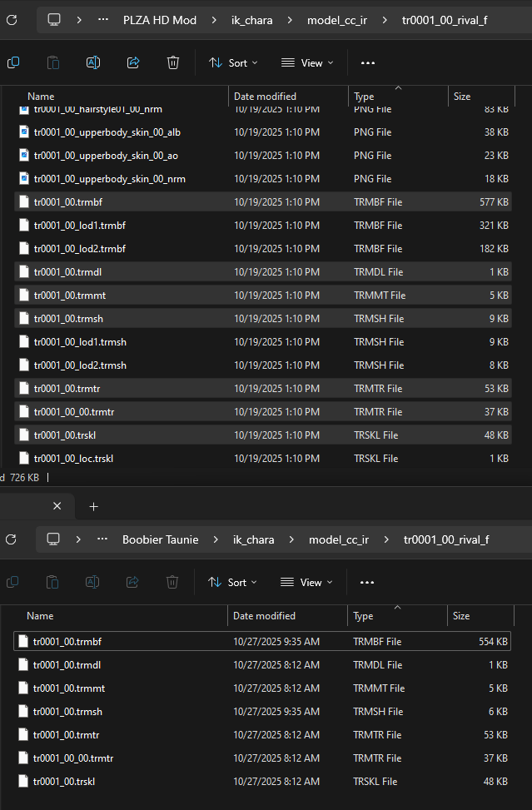Click the PC icon in PLZA HD Mod address bar

point(54,20)
